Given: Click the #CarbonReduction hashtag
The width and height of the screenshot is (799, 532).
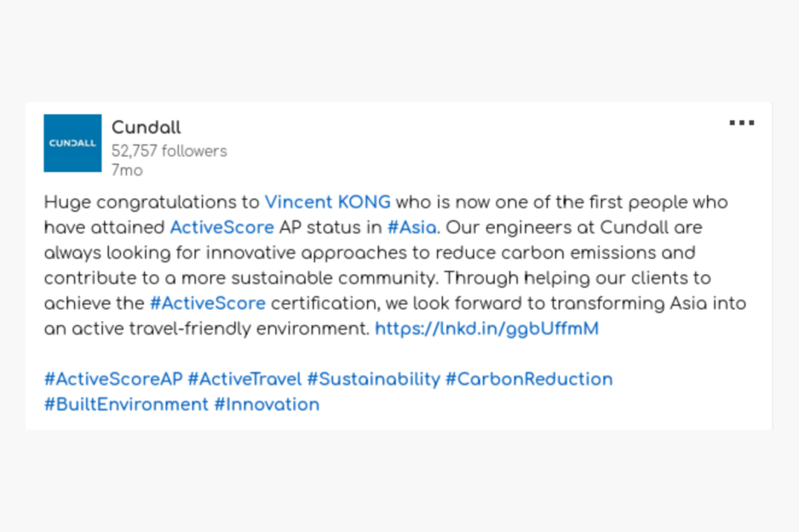Looking at the screenshot, I should (529, 380).
